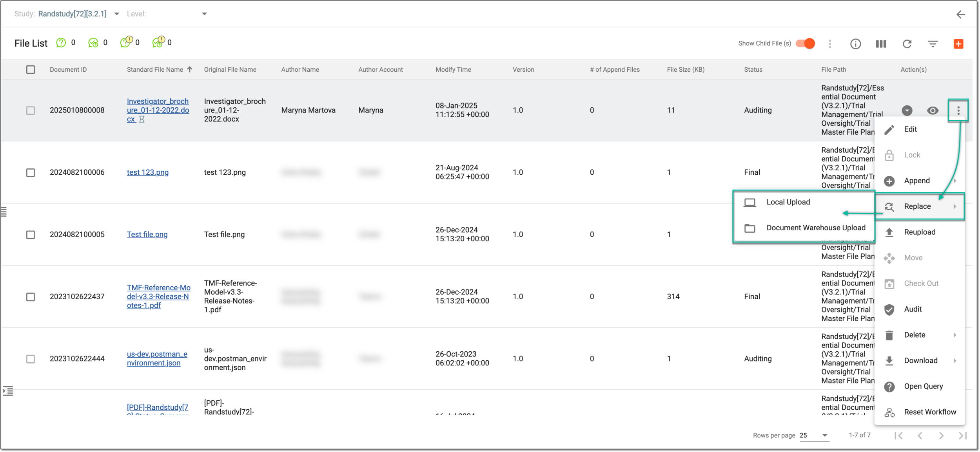Click the indent panel icon at bottom left
This screenshot has width=980, height=452.
(8, 391)
